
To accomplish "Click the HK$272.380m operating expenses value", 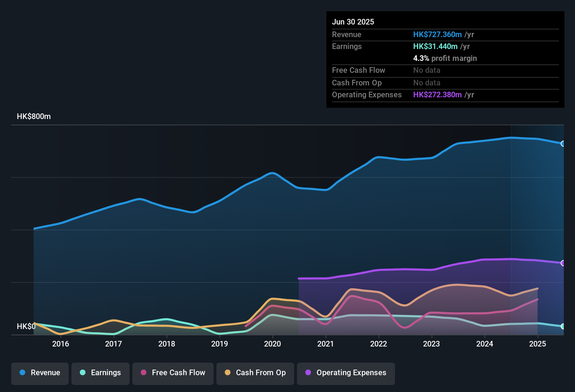I will coord(437,95).
